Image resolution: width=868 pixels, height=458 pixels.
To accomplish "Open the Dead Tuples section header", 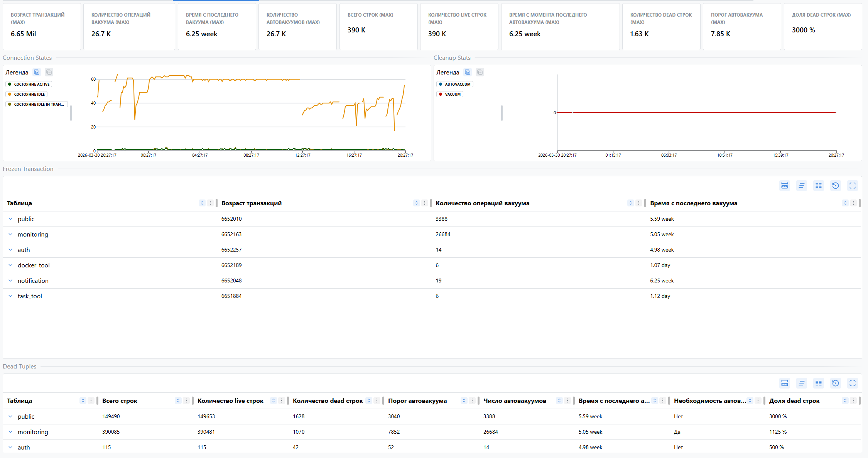I will pos(20,366).
